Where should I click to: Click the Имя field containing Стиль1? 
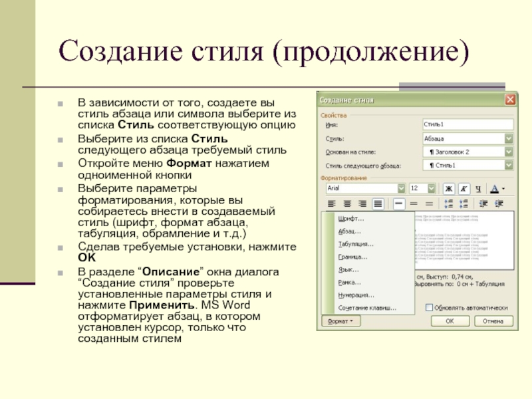(x=468, y=124)
